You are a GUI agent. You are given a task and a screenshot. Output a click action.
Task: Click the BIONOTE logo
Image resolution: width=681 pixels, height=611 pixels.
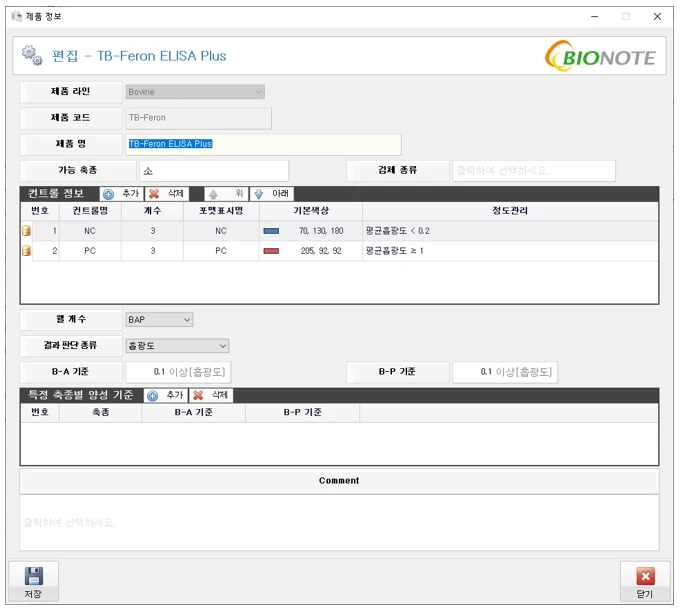click(x=600, y=56)
